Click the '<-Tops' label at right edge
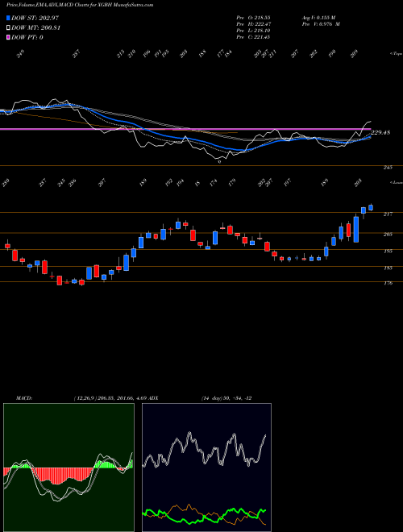403x532 pixels. (x=397, y=54)
